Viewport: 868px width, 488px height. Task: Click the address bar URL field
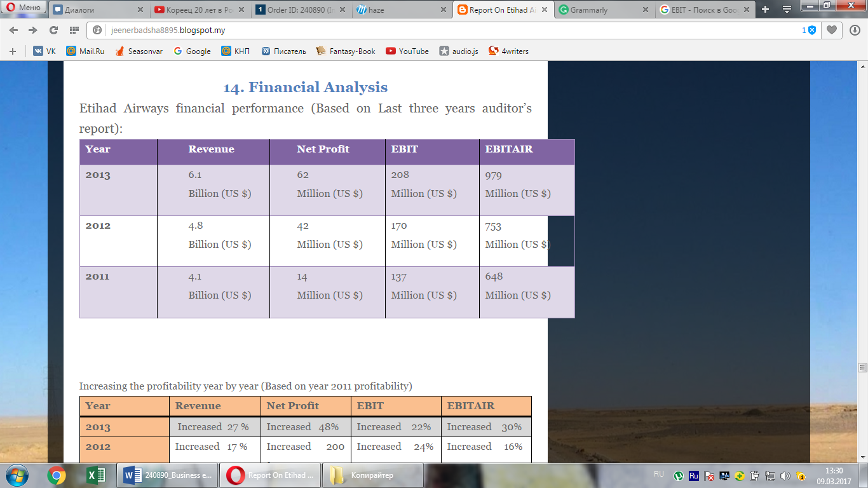(445, 30)
